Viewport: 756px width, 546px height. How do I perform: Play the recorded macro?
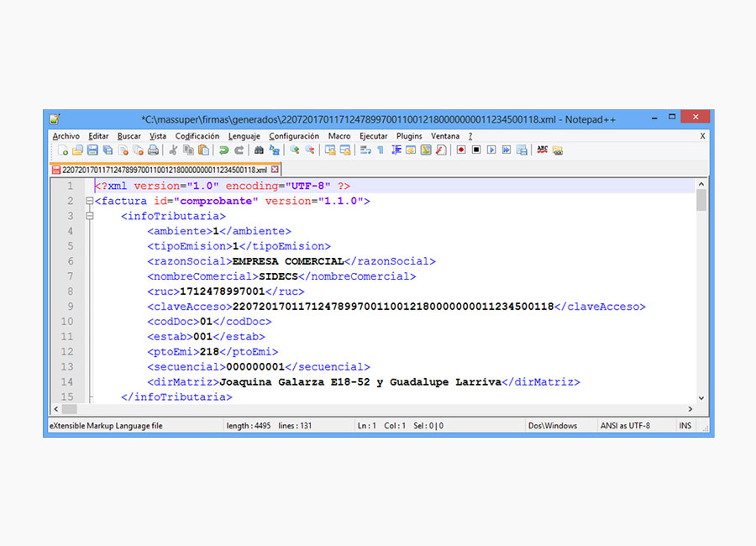(491, 150)
